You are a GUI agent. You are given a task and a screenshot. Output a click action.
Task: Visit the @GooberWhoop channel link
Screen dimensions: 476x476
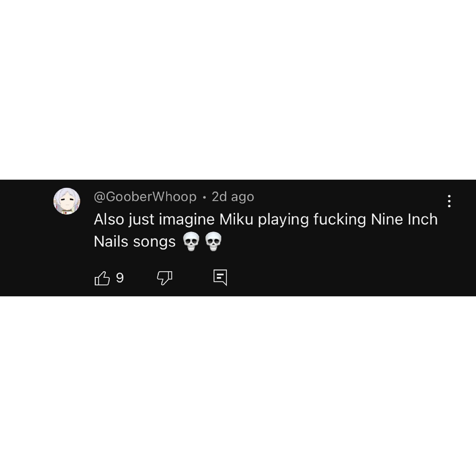(x=145, y=197)
